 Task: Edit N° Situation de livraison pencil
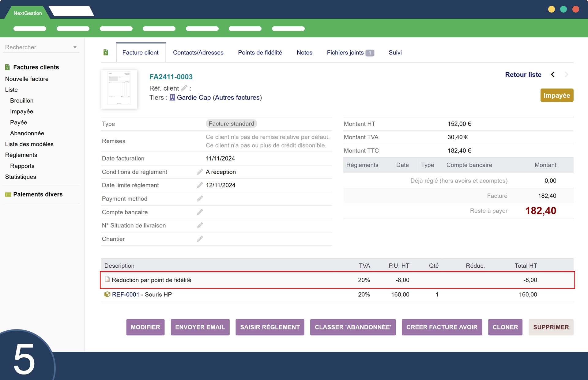pos(200,225)
